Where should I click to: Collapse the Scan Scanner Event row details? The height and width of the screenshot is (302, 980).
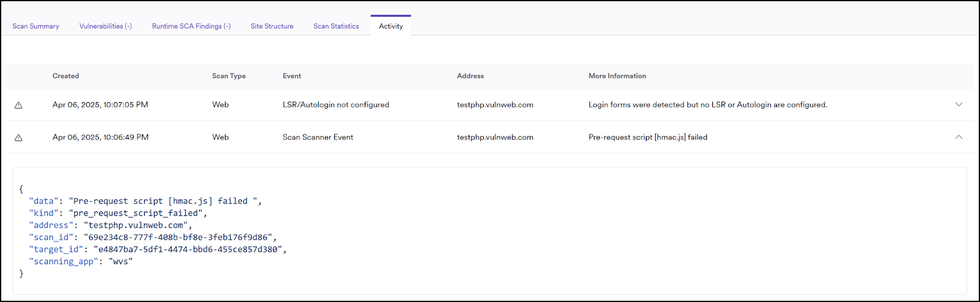coord(959,137)
